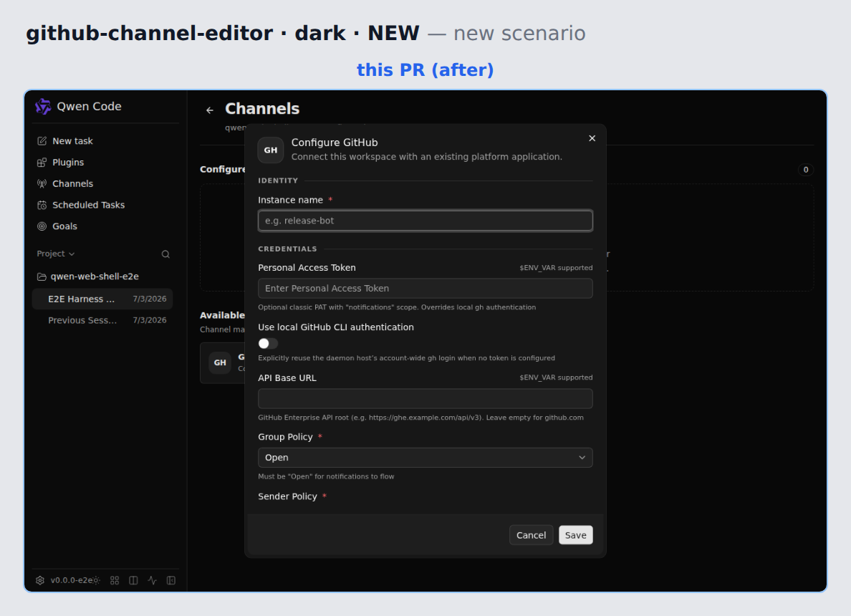Click the New task pencil icon

point(42,141)
